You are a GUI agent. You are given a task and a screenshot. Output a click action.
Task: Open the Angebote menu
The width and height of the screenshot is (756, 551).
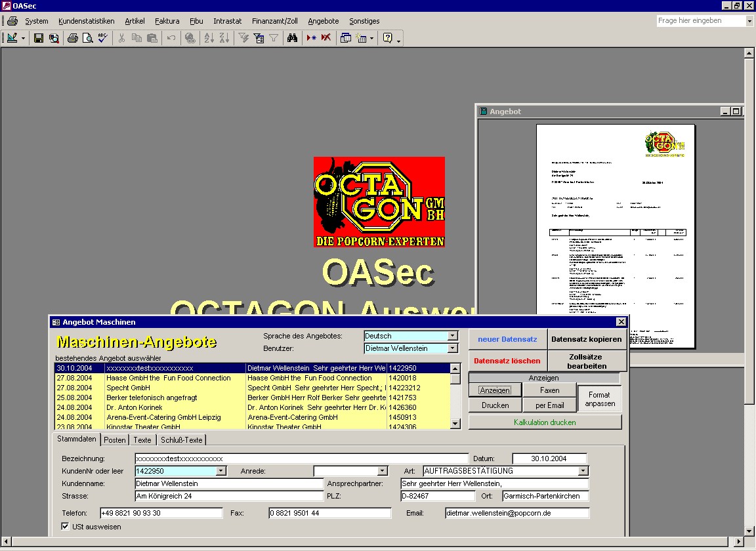[323, 21]
